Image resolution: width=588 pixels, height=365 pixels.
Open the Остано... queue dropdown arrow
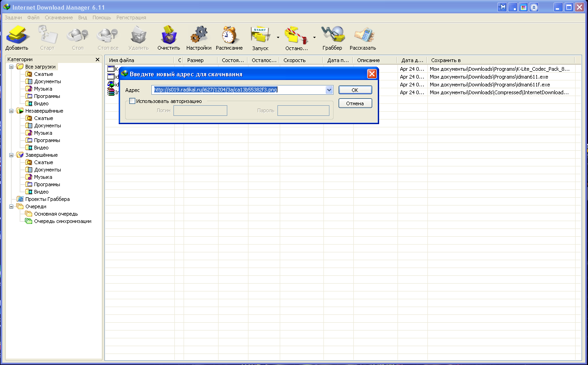pos(315,37)
